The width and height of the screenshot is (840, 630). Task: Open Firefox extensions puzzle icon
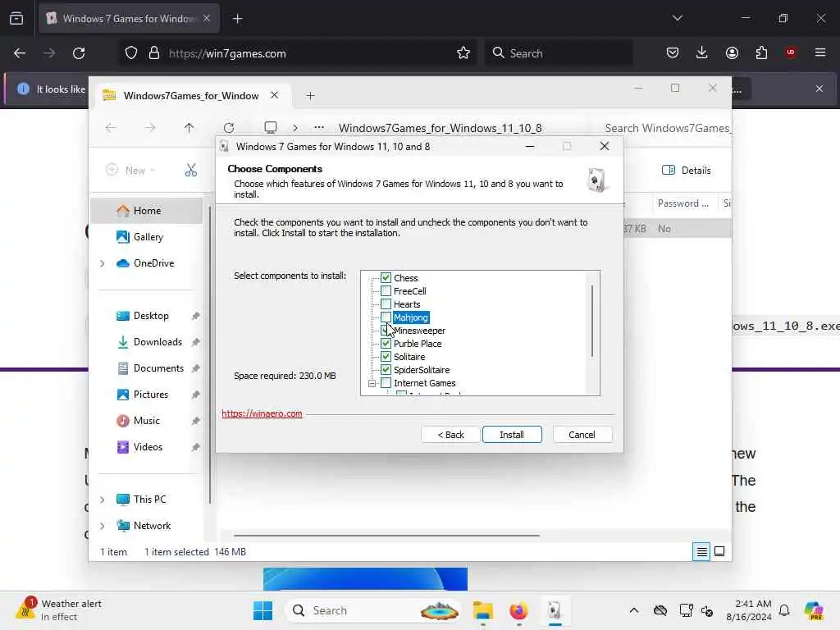[761, 52]
